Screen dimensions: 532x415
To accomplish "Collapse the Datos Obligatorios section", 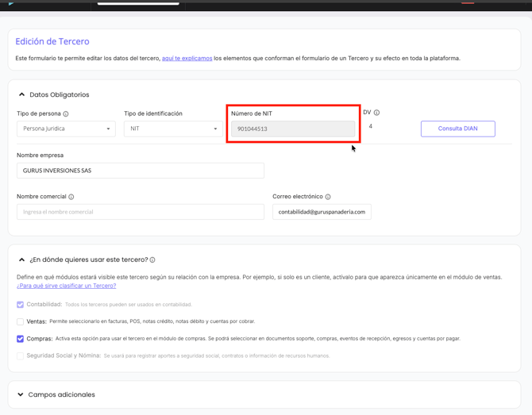I will [x=21, y=95].
